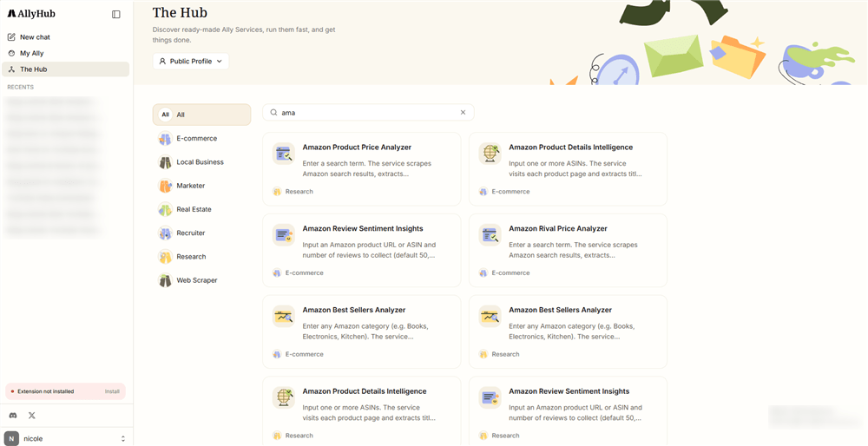The height and width of the screenshot is (446, 868).
Task: Click the person icon in Public Profile button
Action: point(162,62)
